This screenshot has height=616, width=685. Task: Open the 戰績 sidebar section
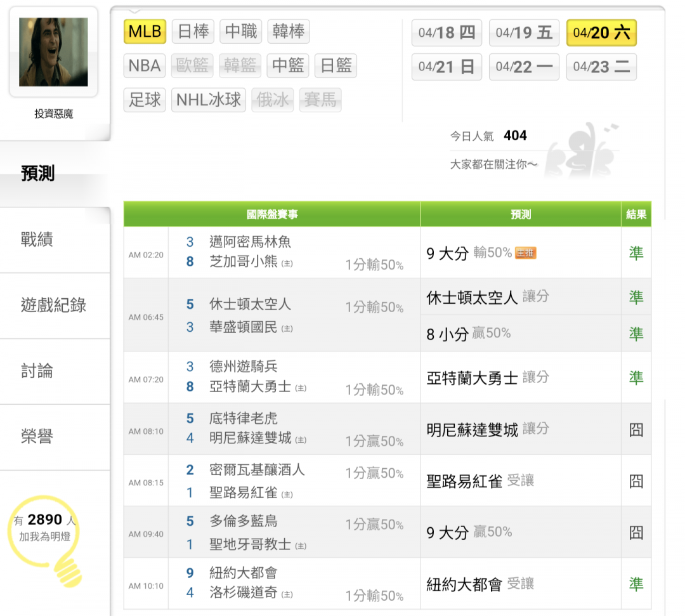coord(55,240)
